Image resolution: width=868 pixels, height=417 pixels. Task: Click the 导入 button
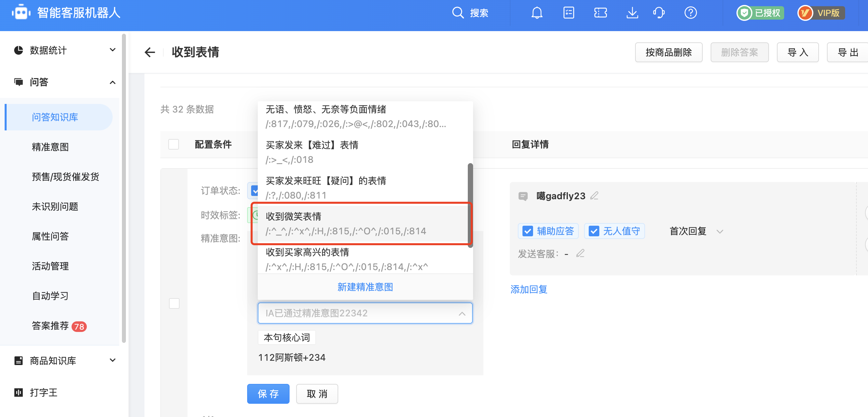pyautogui.click(x=797, y=52)
